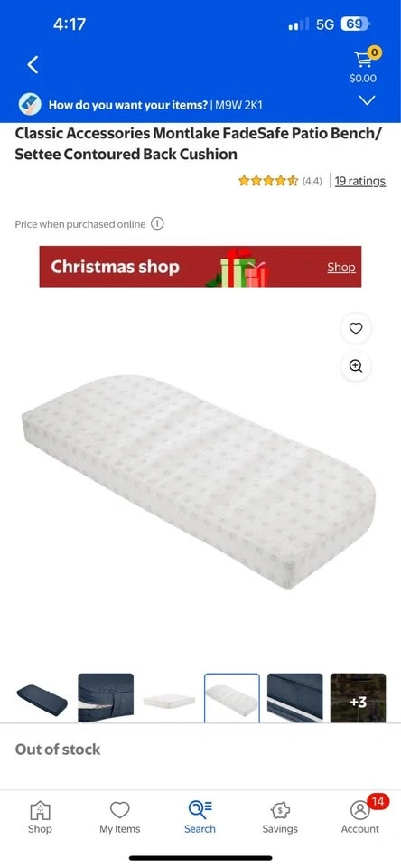Viewport: 401px width, 868px height.
Task: Click Shop on the Christmas shop banner
Action: pos(340,268)
